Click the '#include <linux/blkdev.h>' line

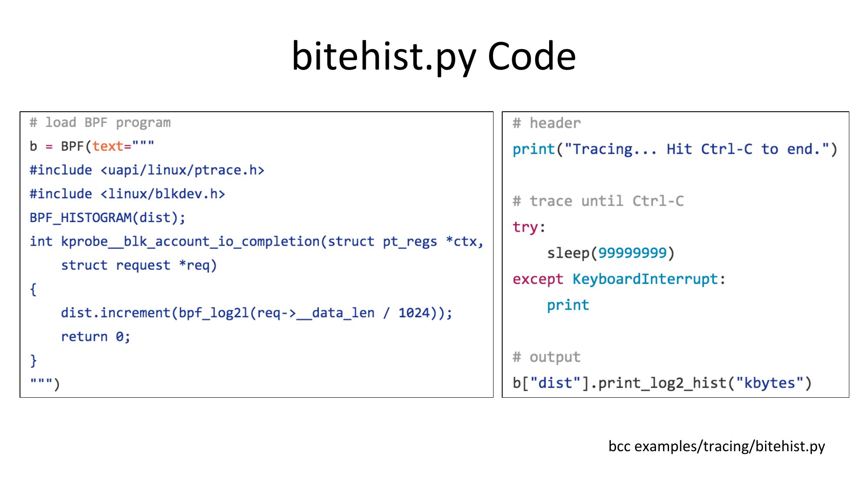(127, 194)
